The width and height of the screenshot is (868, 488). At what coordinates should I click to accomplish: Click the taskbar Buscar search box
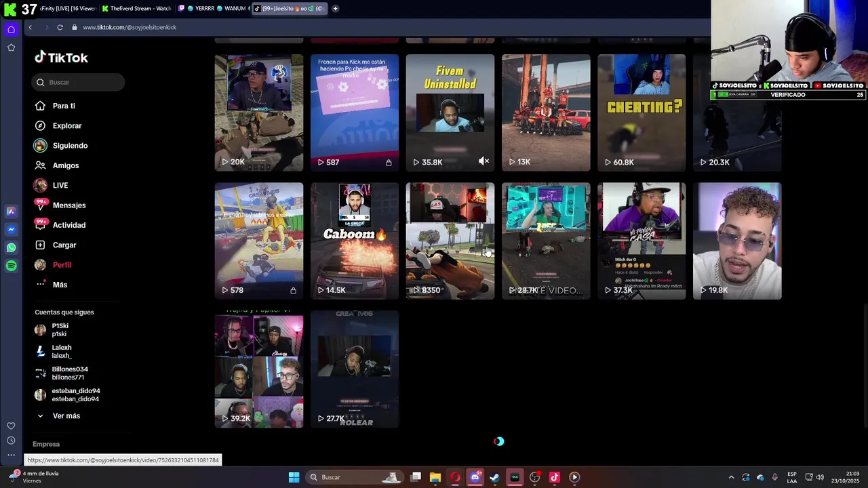click(353, 477)
